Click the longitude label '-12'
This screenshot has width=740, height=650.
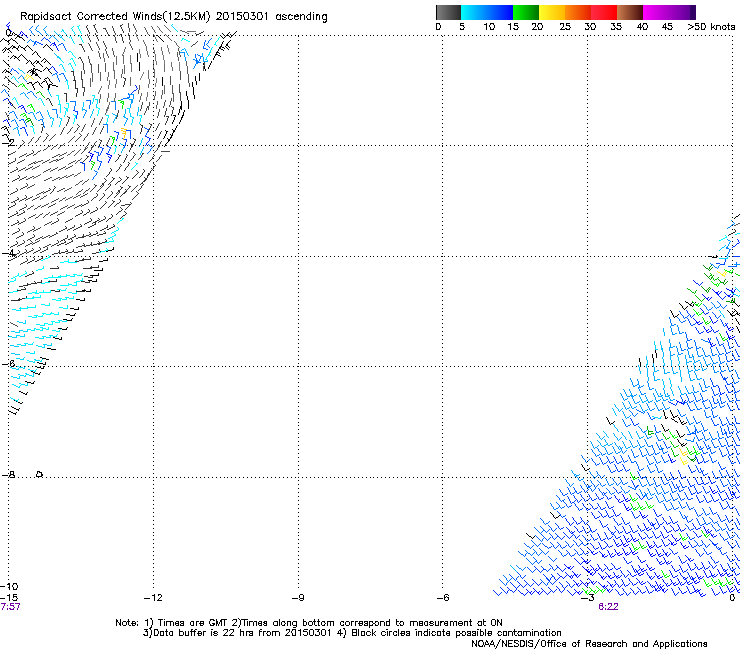click(153, 598)
